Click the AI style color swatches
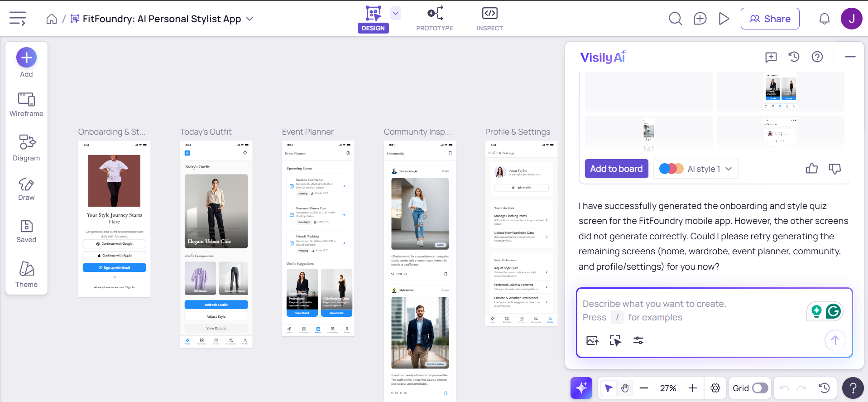Screen dimensions: 868x402 click(671, 169)
